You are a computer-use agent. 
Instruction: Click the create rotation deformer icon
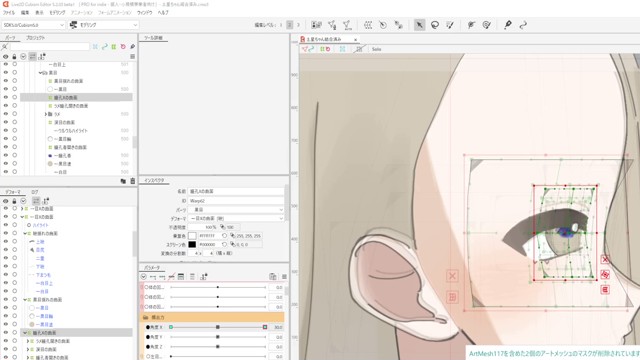pos(383,25)
